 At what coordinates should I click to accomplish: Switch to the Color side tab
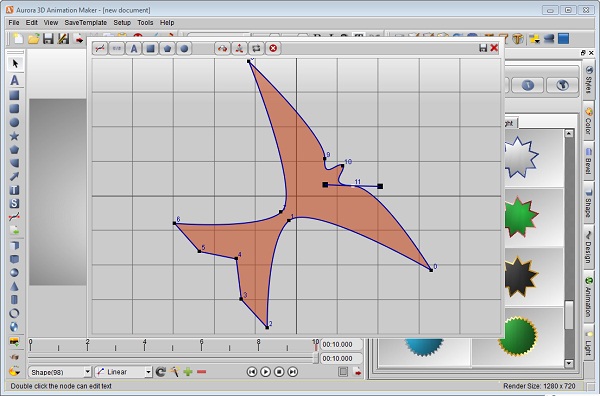click(589, 122)
